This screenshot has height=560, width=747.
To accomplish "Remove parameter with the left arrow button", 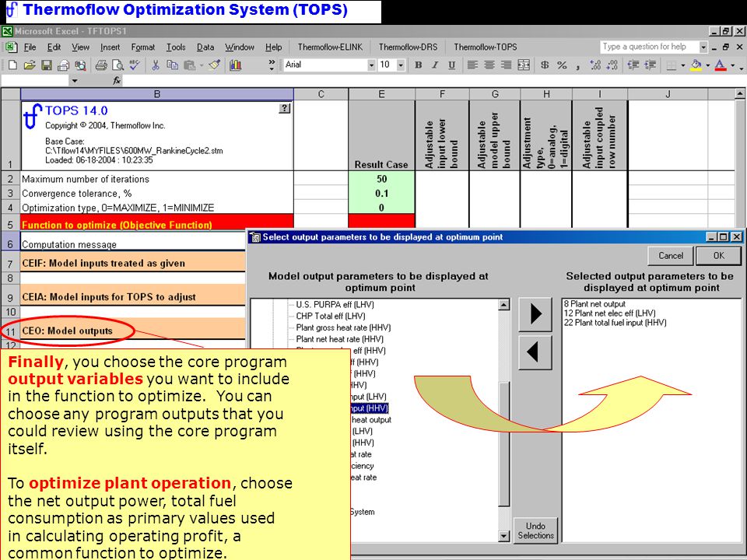I will click(x=535, y=352).
